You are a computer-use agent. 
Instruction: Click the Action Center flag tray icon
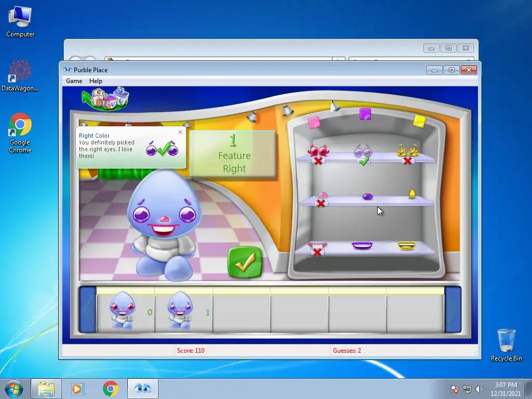pyautogui.click(x=454, y=389)
